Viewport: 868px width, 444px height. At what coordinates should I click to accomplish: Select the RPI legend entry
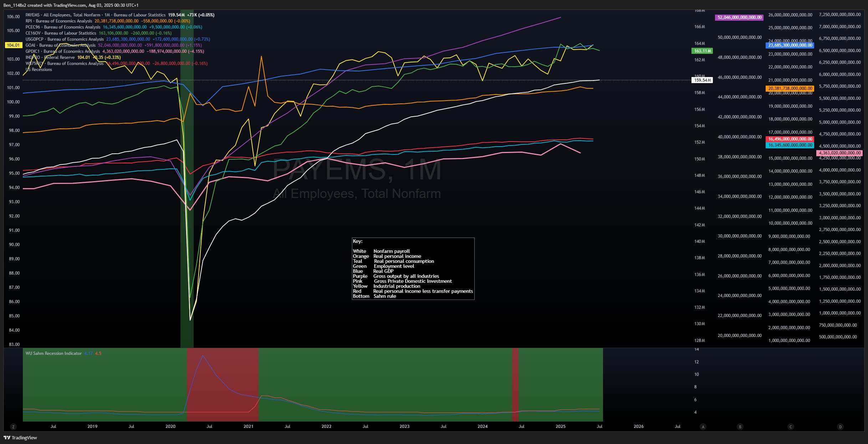tap(29, 21)
